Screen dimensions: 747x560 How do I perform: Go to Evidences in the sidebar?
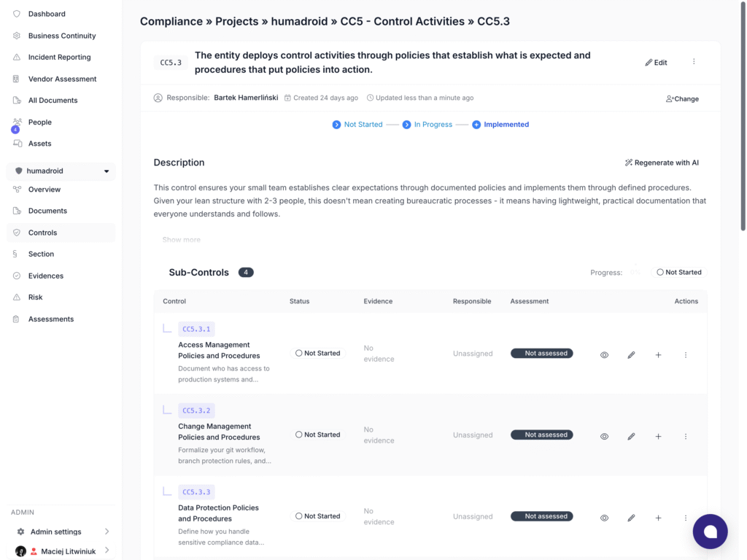45,276
